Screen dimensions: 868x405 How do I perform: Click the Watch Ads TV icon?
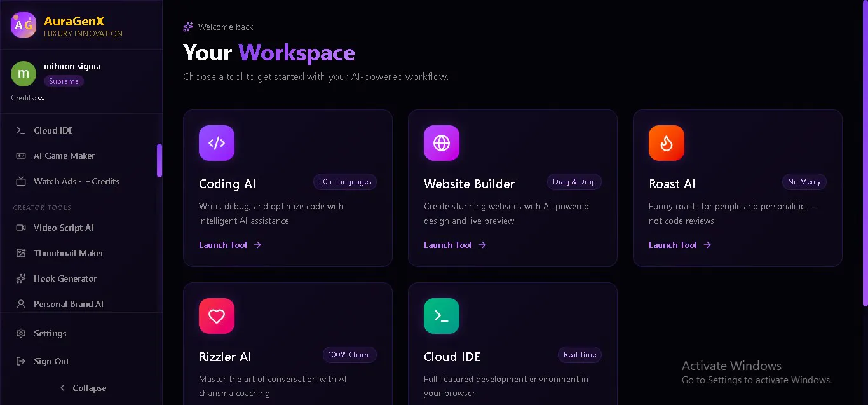point(21,181)
